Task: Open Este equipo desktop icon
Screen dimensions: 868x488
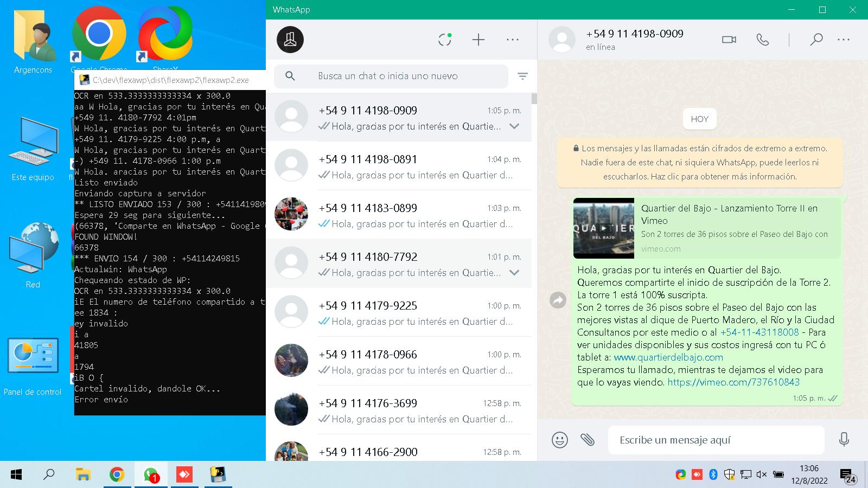Action: [33, 149]
